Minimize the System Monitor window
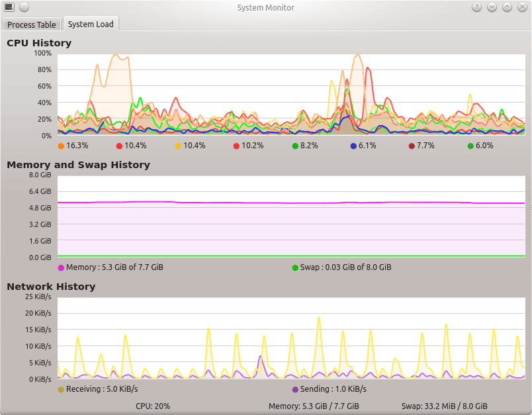This screenshot has width=532, height=415. click(x=492, y=7)
